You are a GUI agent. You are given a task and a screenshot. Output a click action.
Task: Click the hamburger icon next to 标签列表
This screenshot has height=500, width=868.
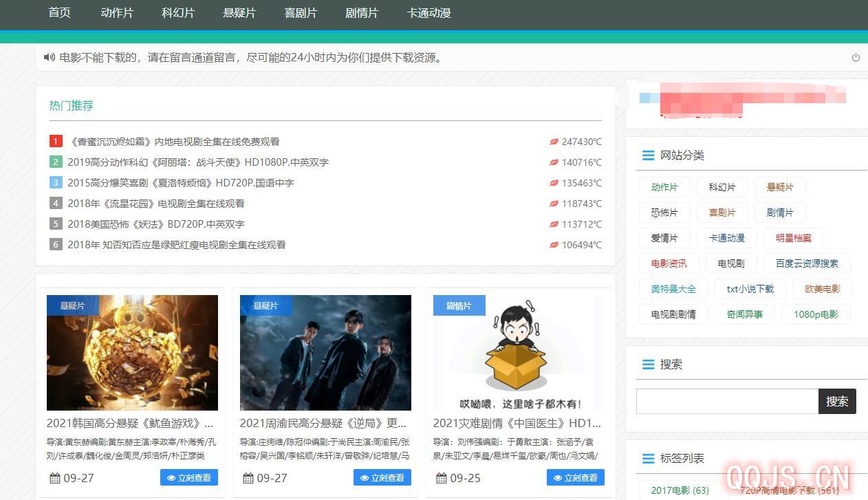tap(648, 459)
